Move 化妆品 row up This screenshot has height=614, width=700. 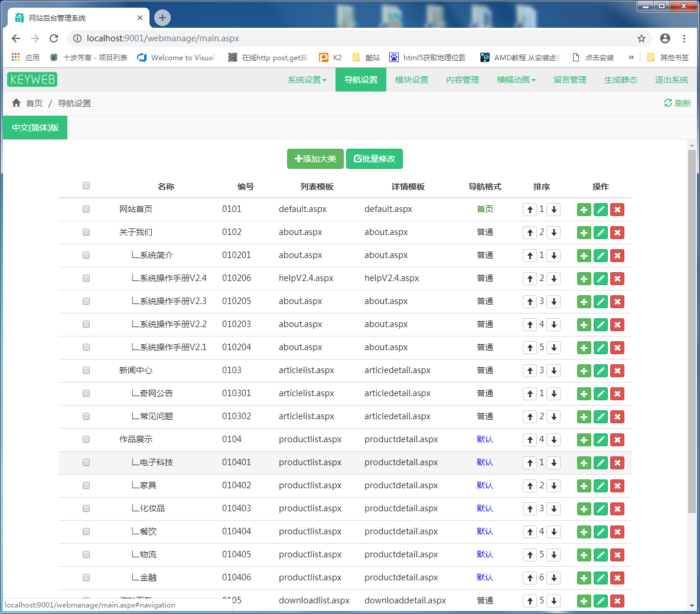(530, 509)
